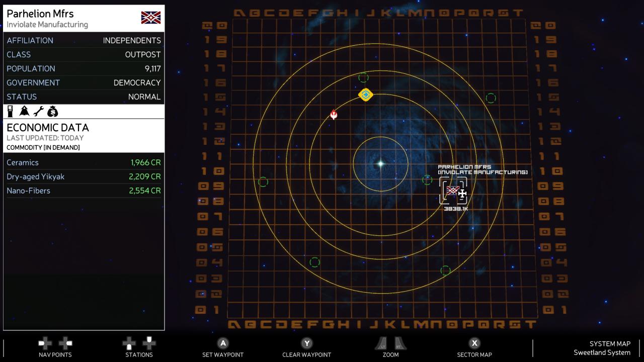Select the yellow-blue station marker on the map
The height and width of the screenshot is (362, 644).
[366, 95]
